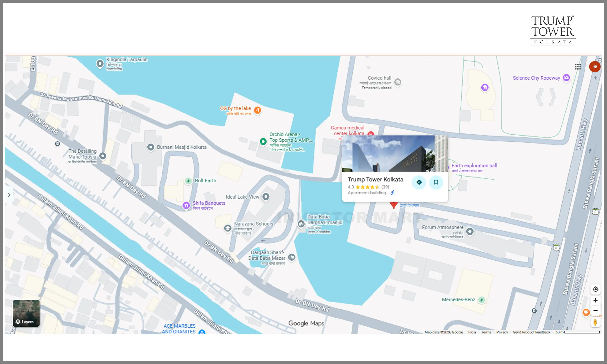Select the Kingindia Tarpaulin map pin
This screenshot has height=364, width=607.
pyautogui.click(x=100, y=64)
